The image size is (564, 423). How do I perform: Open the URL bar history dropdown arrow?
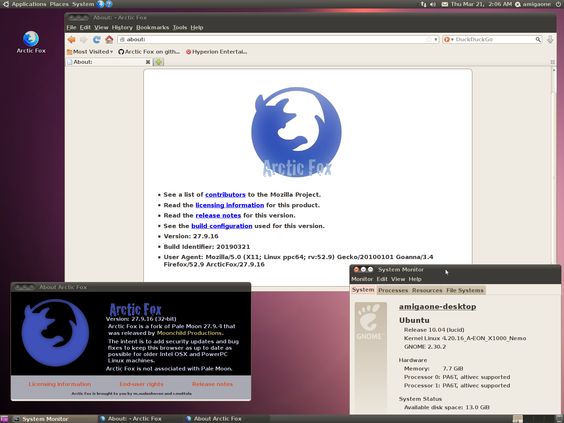436,40
